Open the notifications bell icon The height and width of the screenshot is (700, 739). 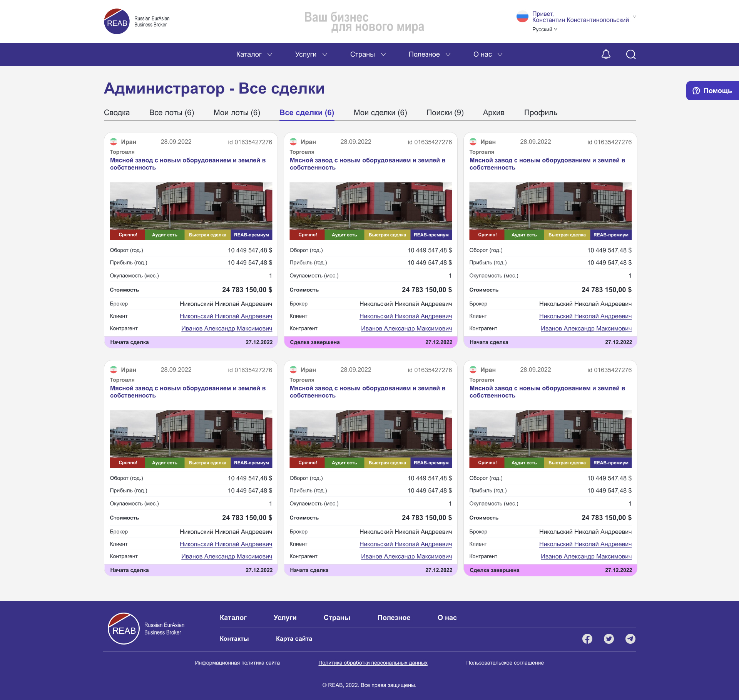(606, 54)
